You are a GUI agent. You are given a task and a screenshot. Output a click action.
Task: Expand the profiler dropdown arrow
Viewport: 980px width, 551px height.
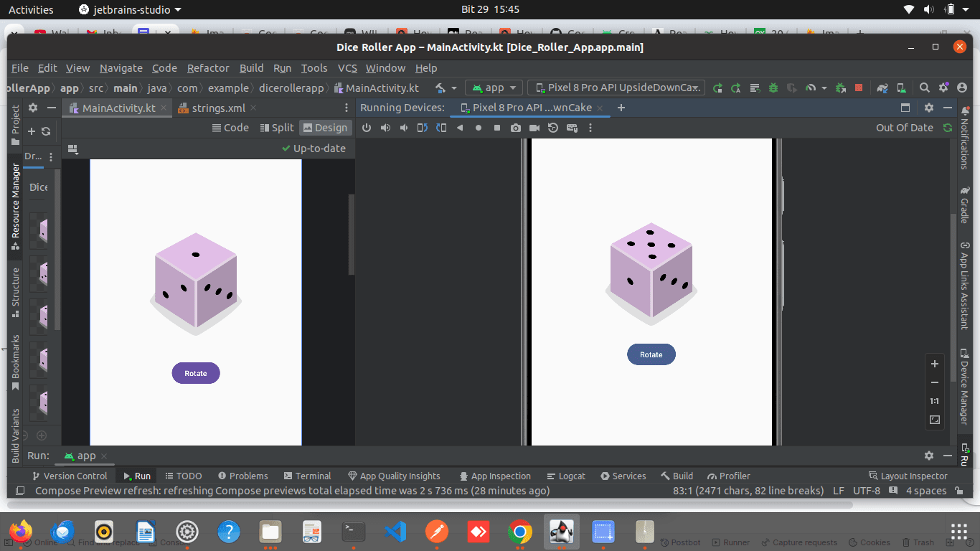pos(824,88)
